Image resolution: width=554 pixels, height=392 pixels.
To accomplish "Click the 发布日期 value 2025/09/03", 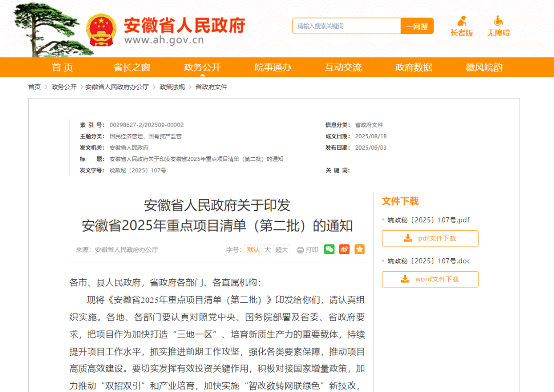I will 371,148.
